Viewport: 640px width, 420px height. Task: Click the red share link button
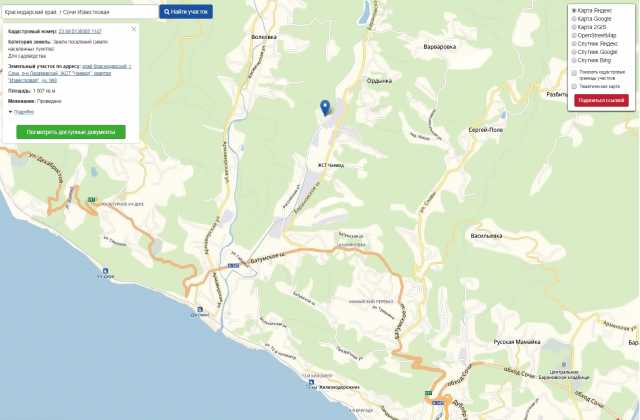[x=601, y=100]
